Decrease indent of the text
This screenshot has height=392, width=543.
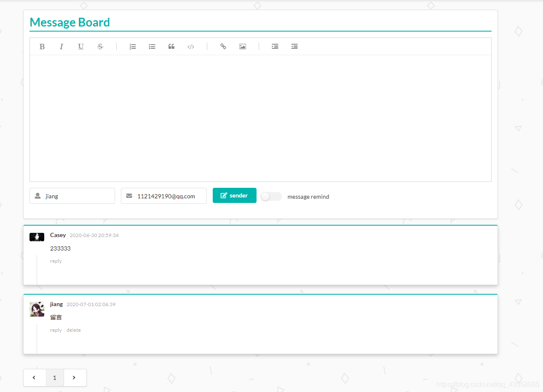(x=294, y=47)
